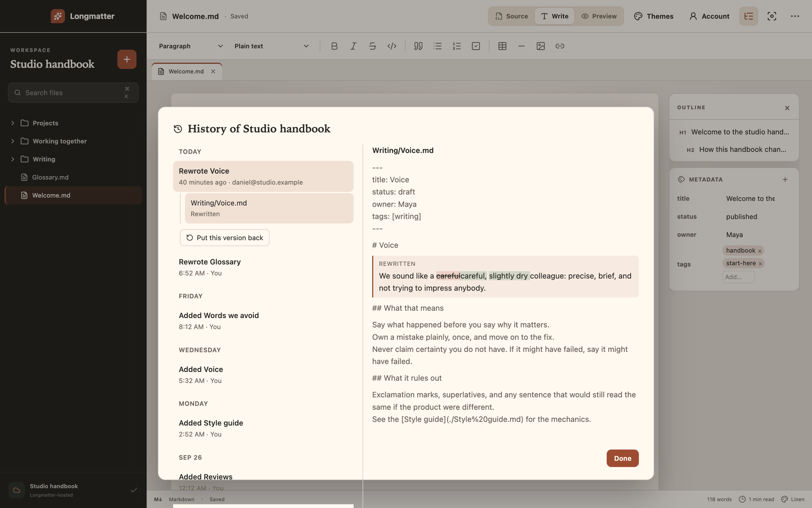
Task: Select the Added Words we avoid entry
Action: click(x=263, y=321)
